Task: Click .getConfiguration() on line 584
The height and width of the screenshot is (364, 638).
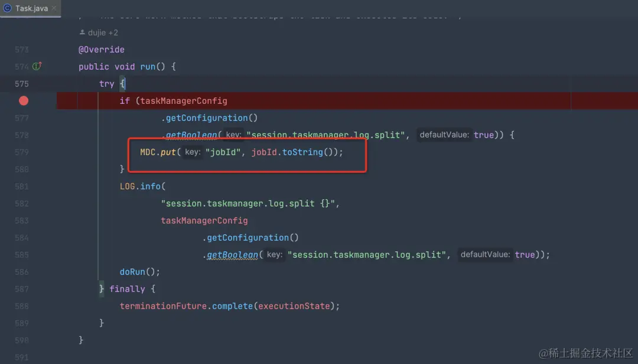Action: coord(250,238)
